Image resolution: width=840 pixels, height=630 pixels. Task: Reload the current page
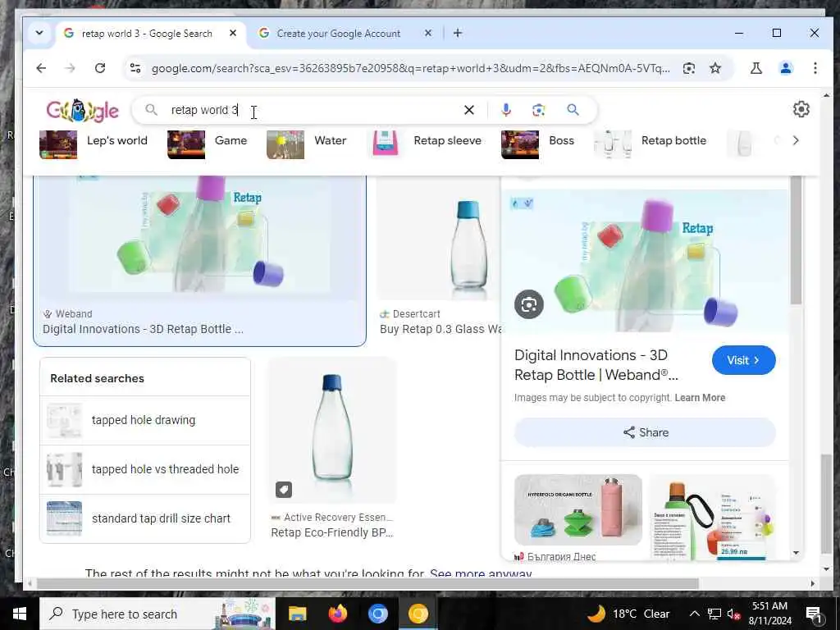point(99,68)
